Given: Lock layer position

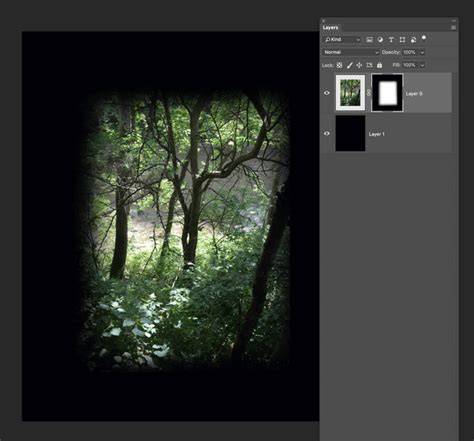Looking at the screenshot, I should tap(359, 65).
